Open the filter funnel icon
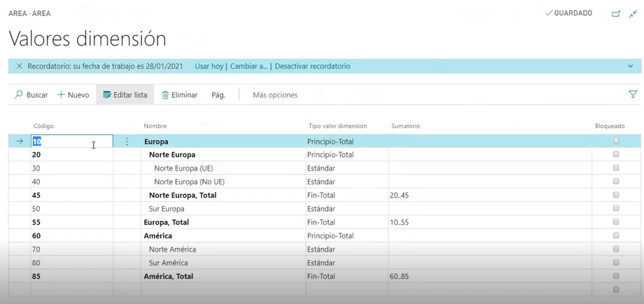644x304 pixels. tap(633, 94)
